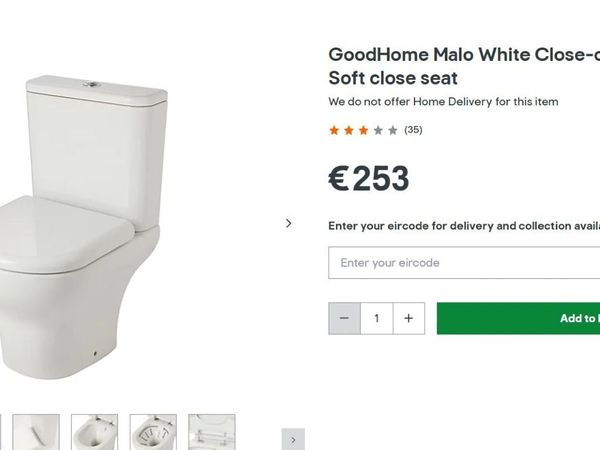Image resolution: width=600 pixels, height=450 pixels.
Task: Click the €253 price
Action: [x=369, y=179]
